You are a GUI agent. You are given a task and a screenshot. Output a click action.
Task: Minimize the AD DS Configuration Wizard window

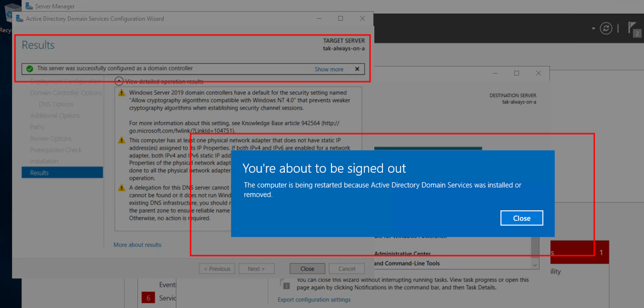coord(319,18)
